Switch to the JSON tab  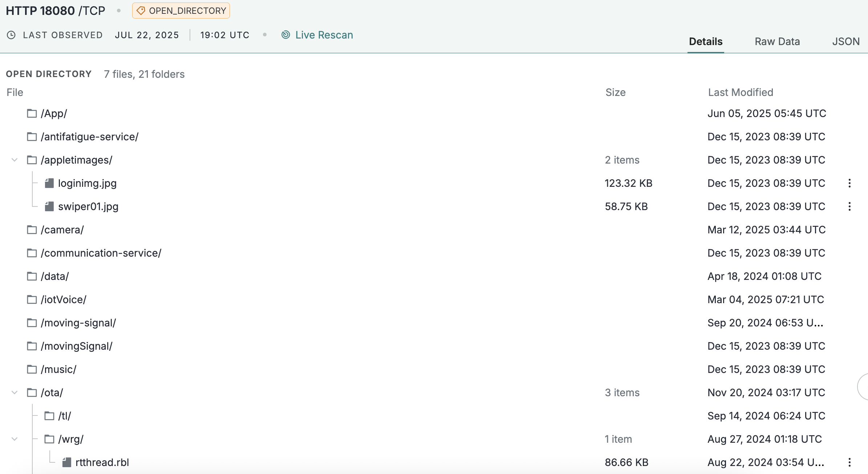846,41
